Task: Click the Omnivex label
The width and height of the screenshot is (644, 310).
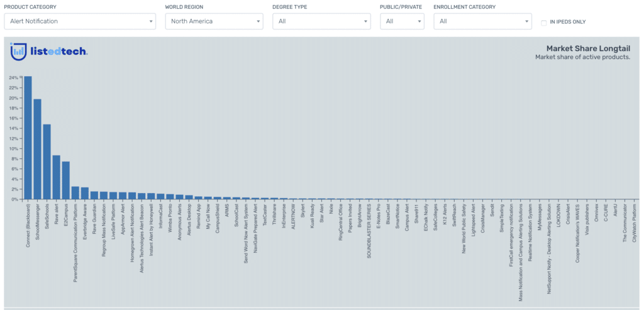Action: tap(596, 213)
